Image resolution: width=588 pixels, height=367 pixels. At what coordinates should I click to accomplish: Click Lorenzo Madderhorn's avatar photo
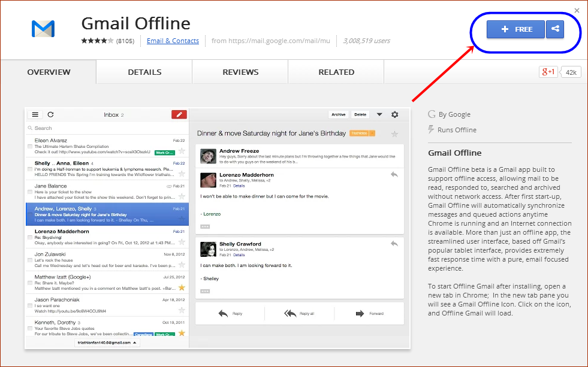[208, 180]
